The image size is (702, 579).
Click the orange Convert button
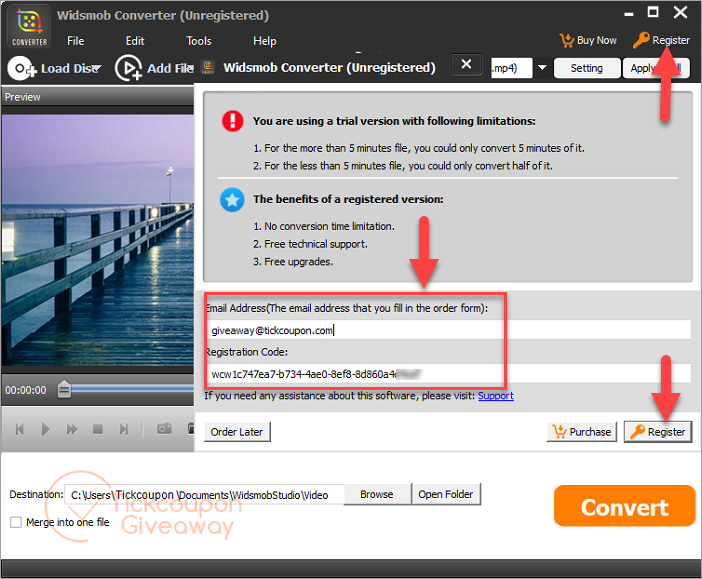(x=625, y=506)
